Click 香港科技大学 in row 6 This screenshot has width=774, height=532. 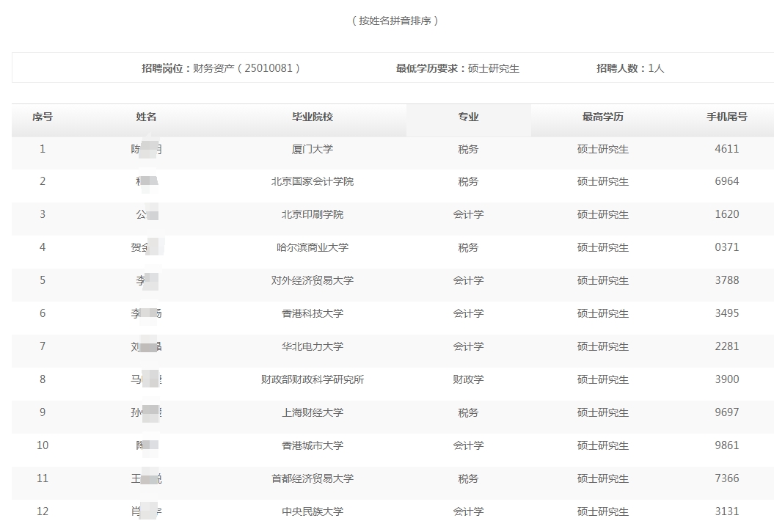coord(312,313)
